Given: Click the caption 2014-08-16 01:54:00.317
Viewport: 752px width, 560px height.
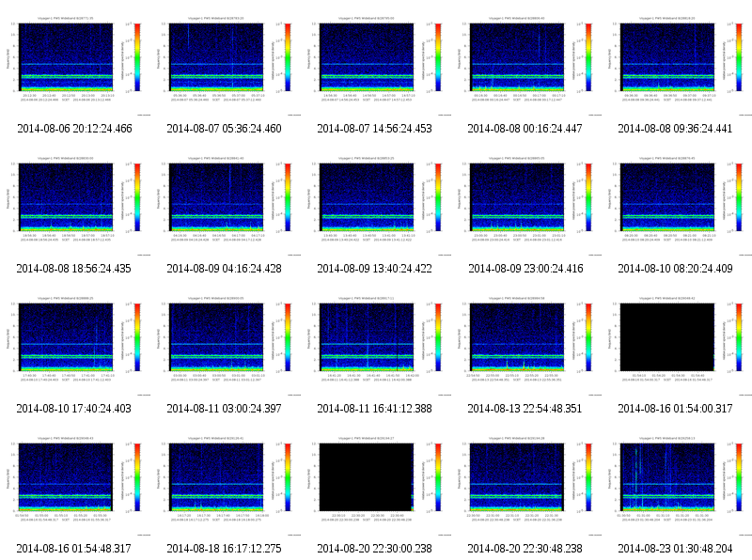Looking at the screenshot, I should coord(675,409).
